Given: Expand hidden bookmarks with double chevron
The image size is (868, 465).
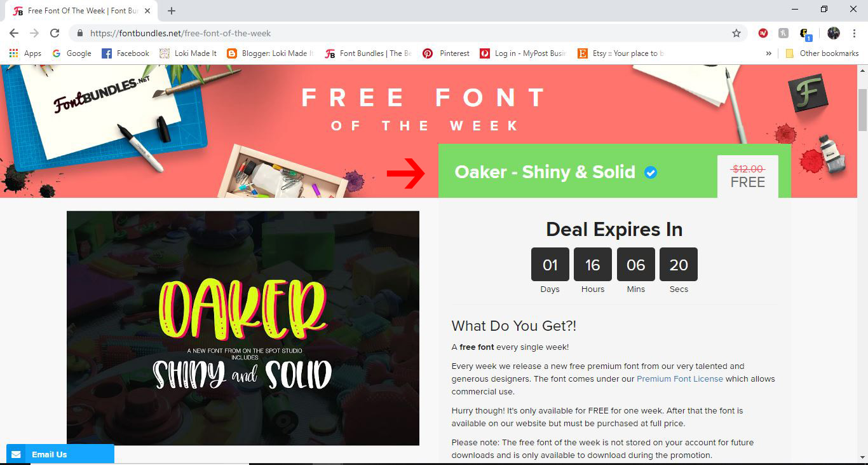Looking at the screenshot, I should 769,53.
